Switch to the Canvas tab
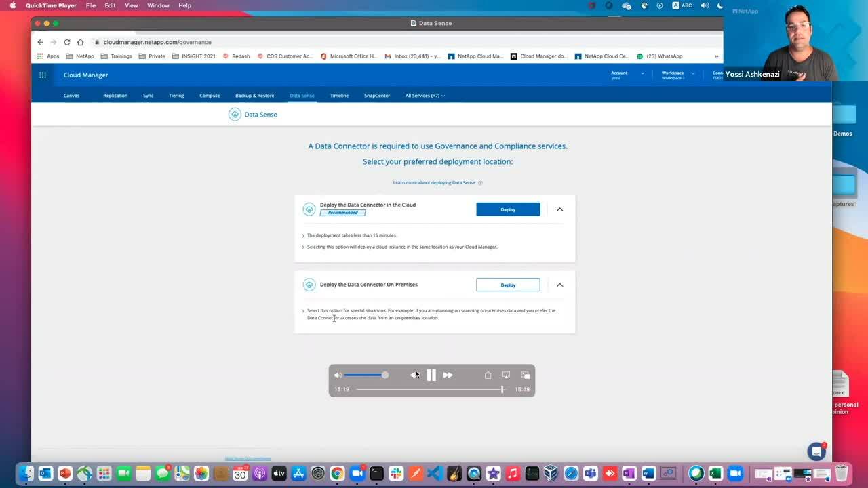This screenshot has height=488, width=868. point(71,96)
